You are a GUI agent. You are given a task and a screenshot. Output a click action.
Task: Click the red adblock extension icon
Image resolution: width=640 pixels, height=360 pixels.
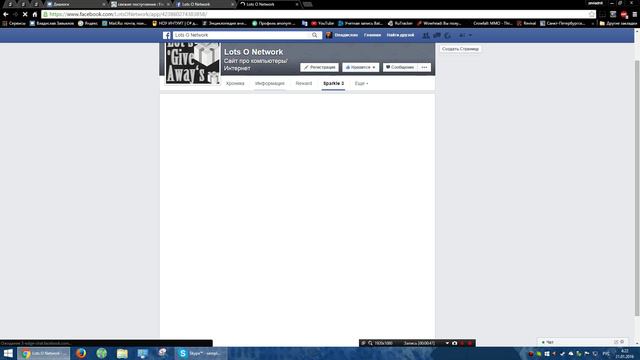click(x=624, y=14)
